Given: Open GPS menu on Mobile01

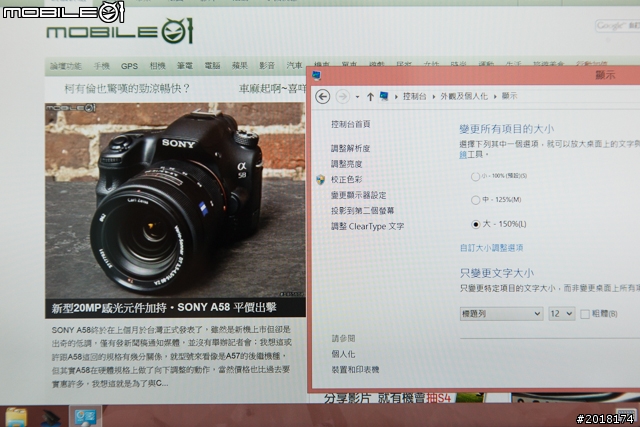Looking at the screenshot, I should pos(129,66).
